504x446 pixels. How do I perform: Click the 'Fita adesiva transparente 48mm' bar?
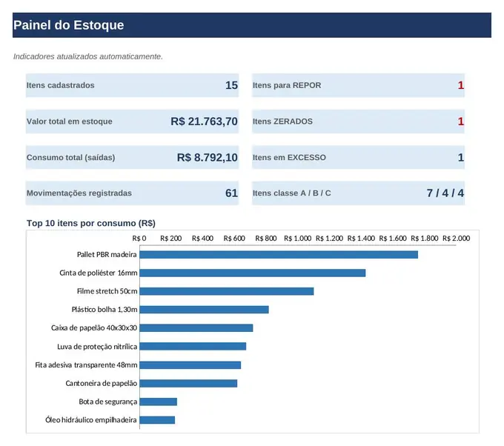tap(190, 365)
